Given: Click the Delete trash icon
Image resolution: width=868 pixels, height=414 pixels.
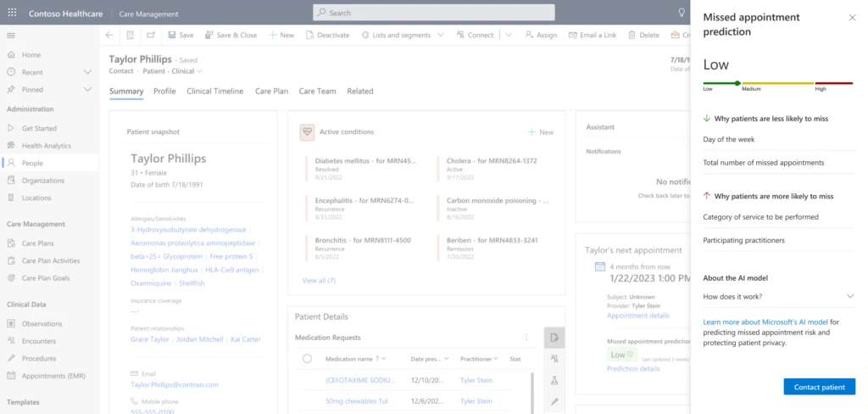Looking at the screenshot, I should (x=633, y=35).
